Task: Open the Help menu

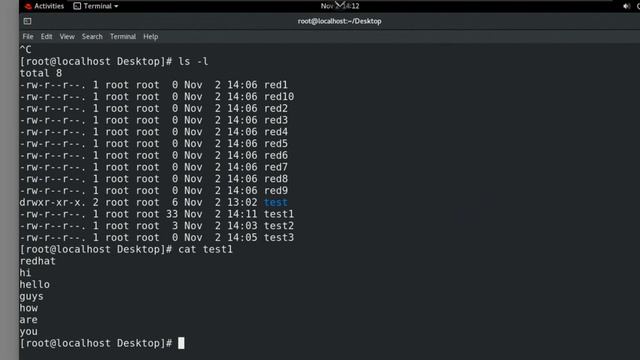Action: 151,37
